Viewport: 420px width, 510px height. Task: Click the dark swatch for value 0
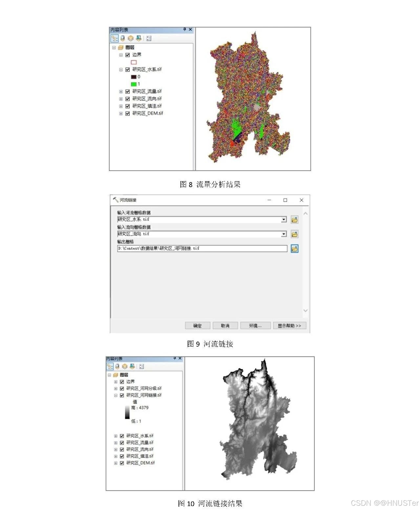134,77
